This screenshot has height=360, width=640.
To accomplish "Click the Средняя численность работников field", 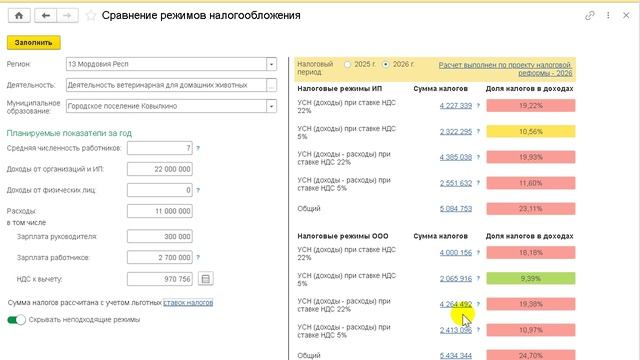I will pos(160,148).
